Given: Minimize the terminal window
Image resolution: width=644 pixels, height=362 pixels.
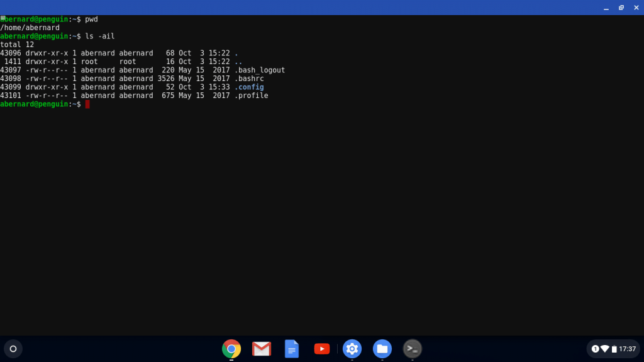Looking at the screenshot, I should tap(606, 8).
